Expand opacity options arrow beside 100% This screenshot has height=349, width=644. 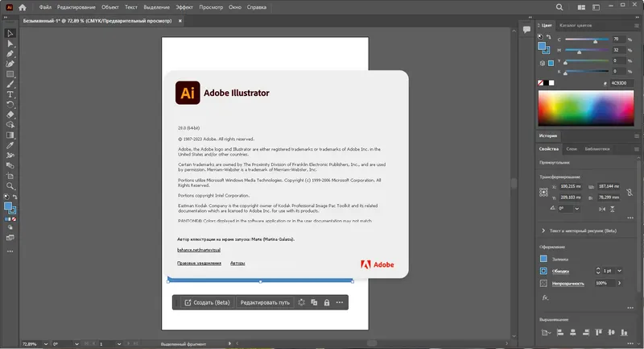pyautogui.click(x=619, y=283)
